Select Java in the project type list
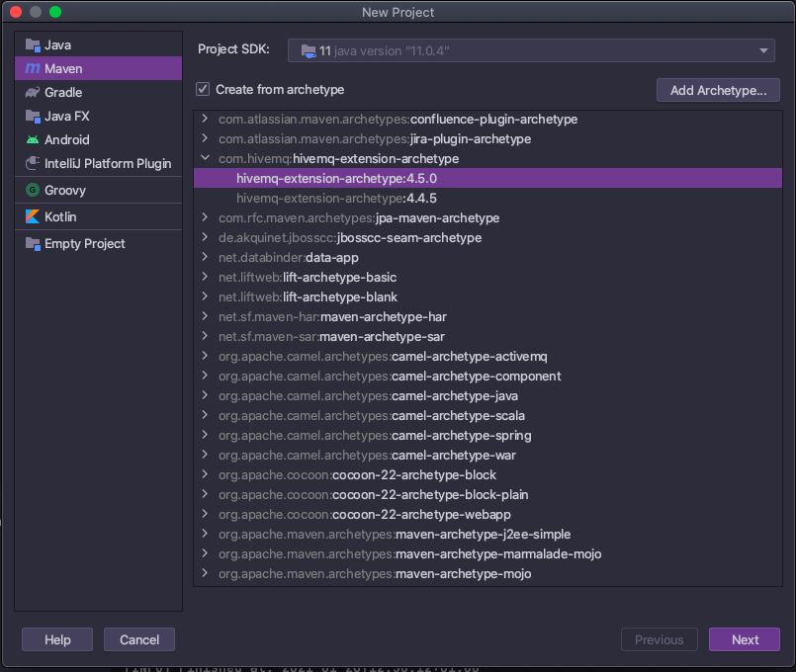The height and width of the screenshot is (672, 796). click(99, 45)
